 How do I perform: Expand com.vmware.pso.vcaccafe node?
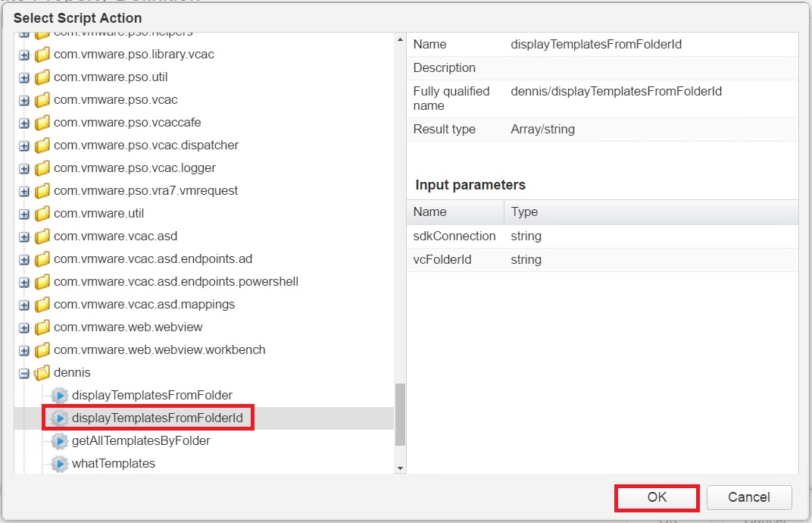click(x=24, y=124)
